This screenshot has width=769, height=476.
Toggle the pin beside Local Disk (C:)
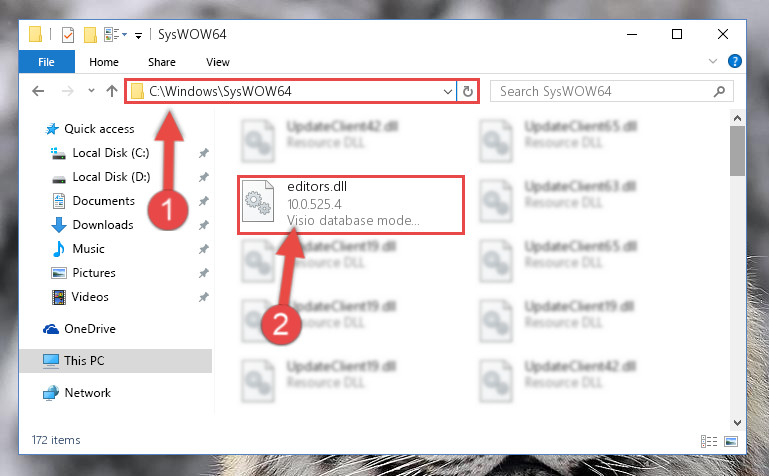204,153
